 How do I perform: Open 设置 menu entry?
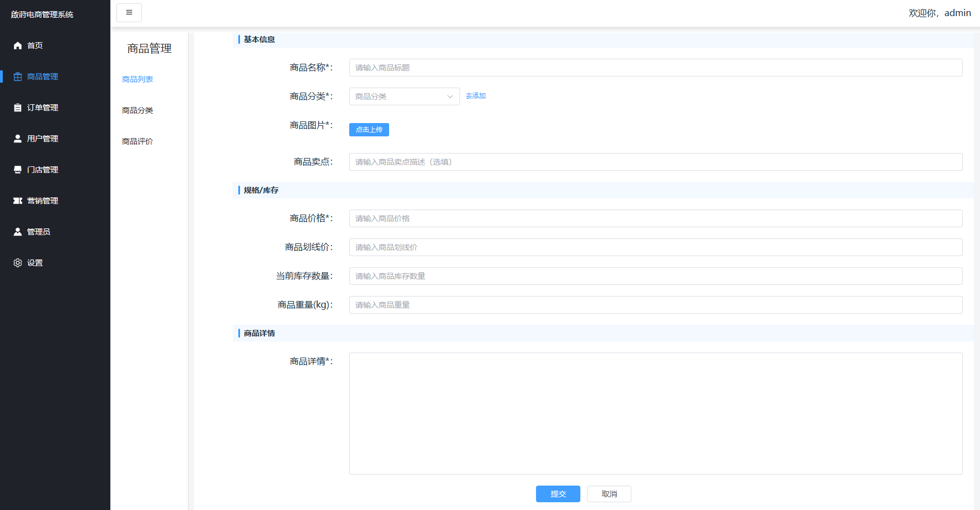coord(35,263)
